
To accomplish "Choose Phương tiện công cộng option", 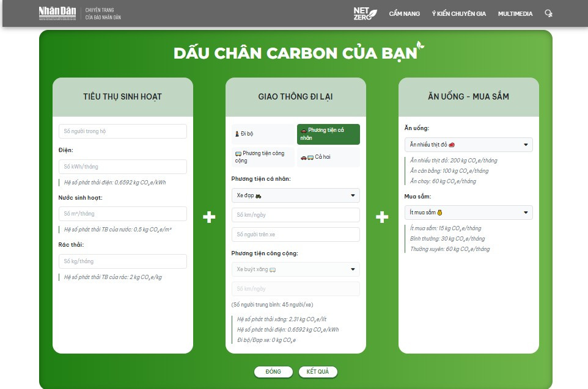I will coord(263,157).
